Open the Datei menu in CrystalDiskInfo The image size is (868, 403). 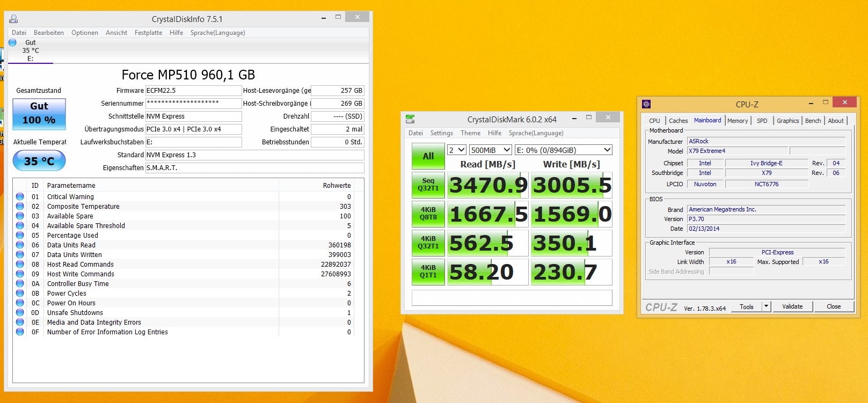19,33
